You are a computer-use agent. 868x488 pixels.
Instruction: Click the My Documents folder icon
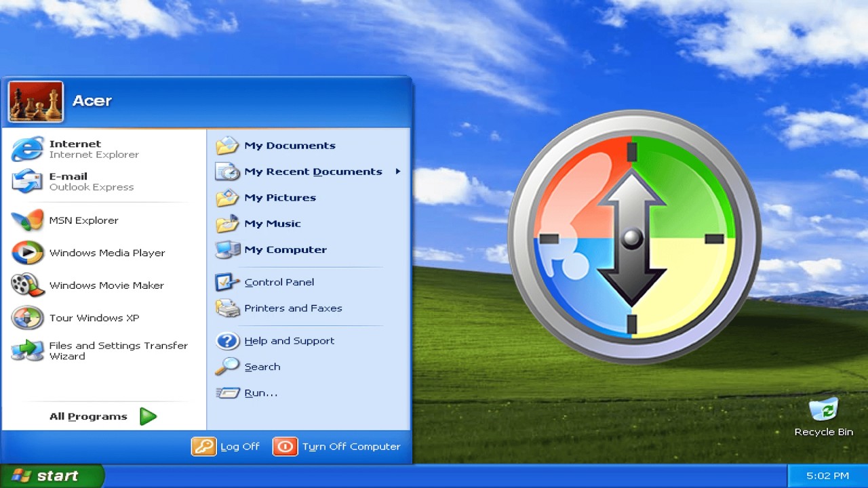click(227, 145)
